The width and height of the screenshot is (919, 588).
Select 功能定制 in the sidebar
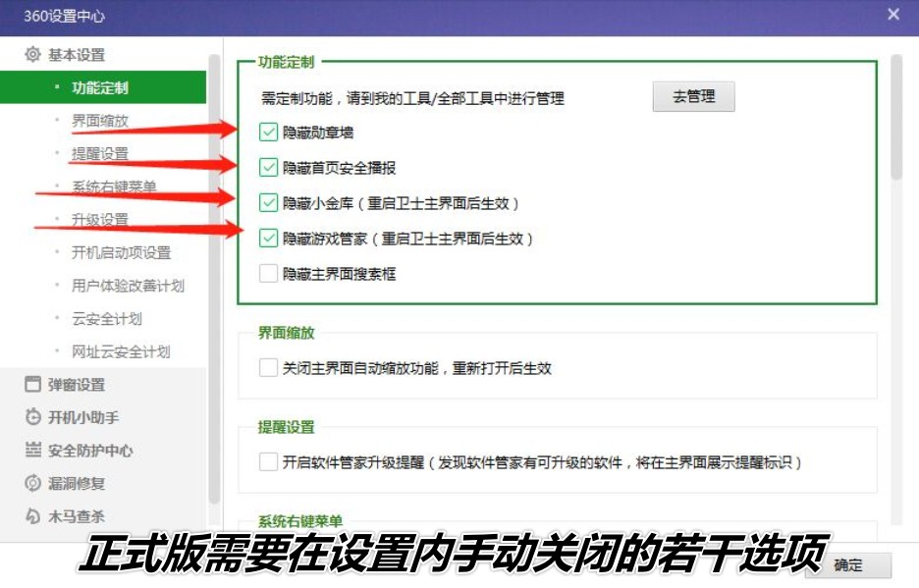[x=103, y=87]
